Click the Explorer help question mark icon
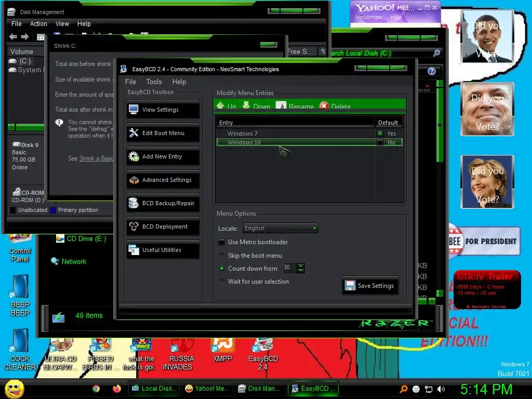The width and height of the screenshot is (532, 399). (432, 71)
